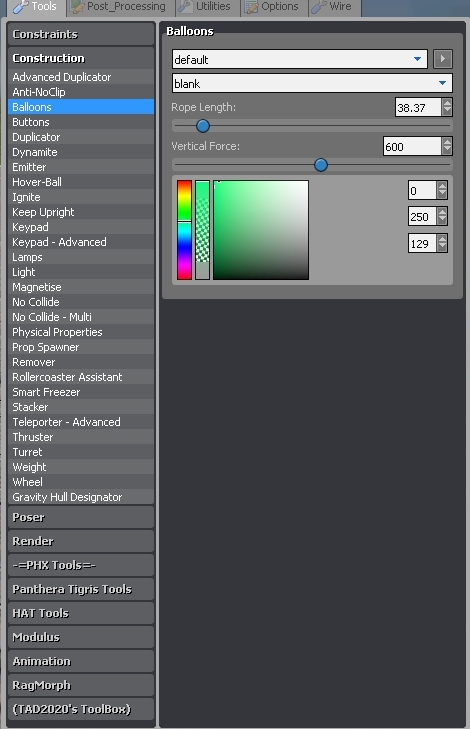
Task: Expand the Animation category
Action: 81,661
